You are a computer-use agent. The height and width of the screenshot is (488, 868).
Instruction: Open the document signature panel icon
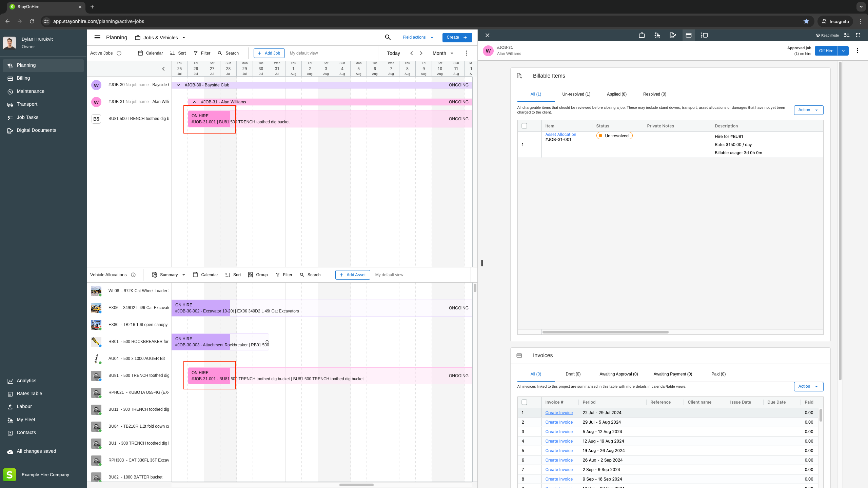pos(673,35)
